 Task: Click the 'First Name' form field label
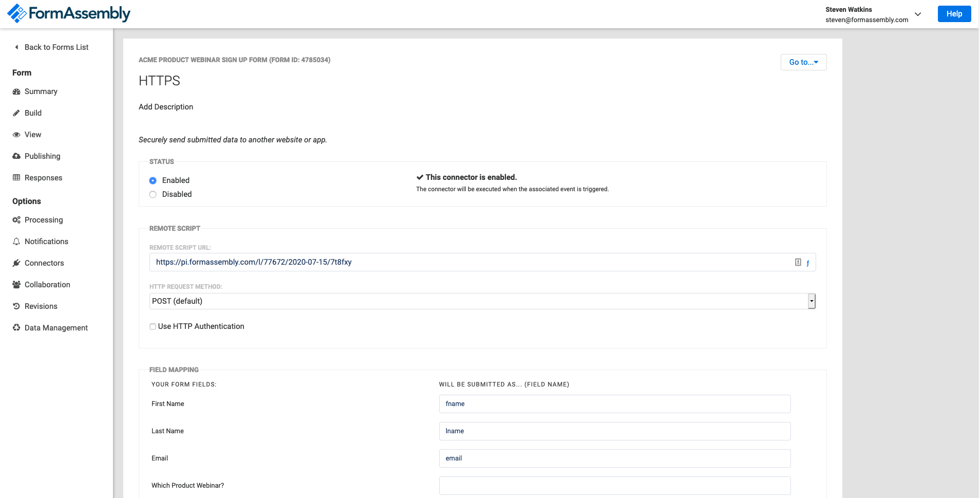[x=168, y=404]
